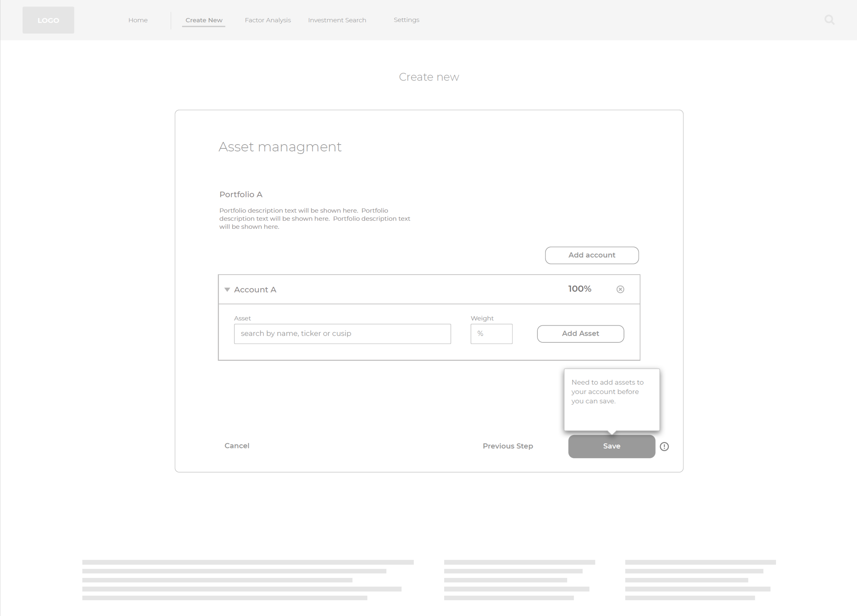Click the Save button
This screenshot has height=616, width=857.
612,446
